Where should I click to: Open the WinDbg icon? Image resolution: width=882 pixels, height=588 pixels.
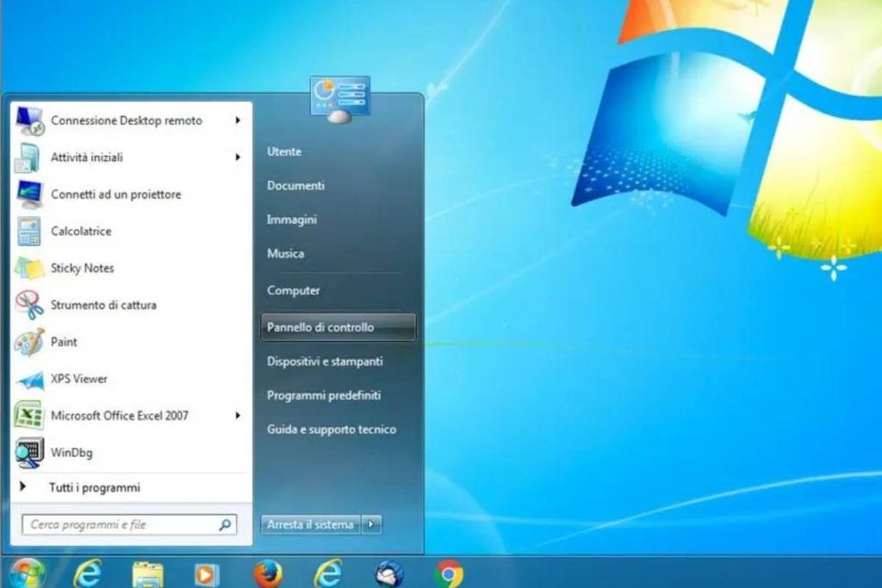(29, 453)
